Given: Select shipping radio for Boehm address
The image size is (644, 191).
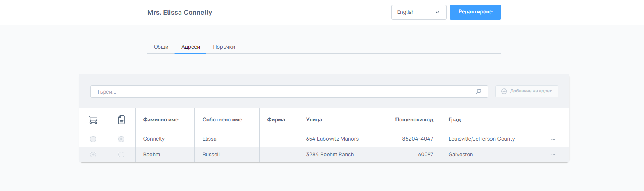Looking at the screenshot, I should point(93,155).
